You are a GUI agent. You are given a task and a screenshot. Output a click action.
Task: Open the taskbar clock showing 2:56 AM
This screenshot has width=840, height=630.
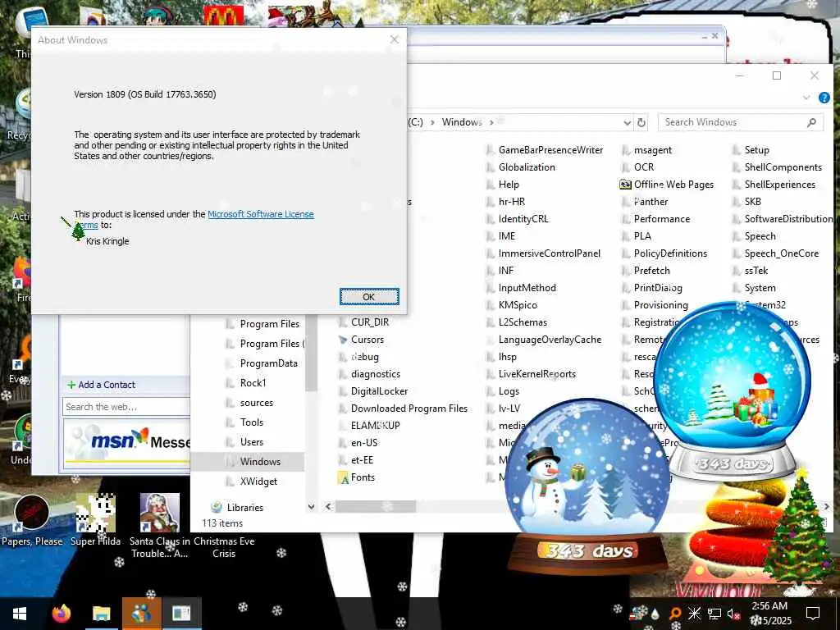(770, 614)
